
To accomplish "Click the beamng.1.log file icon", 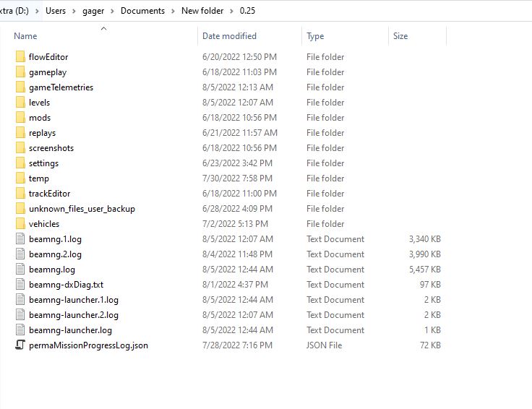I will [x=20, y=238].
